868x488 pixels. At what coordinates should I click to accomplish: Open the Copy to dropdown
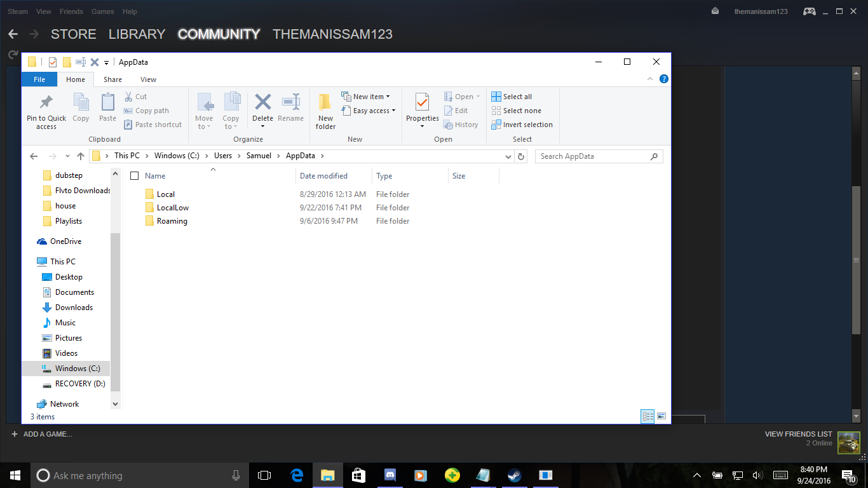231,111
